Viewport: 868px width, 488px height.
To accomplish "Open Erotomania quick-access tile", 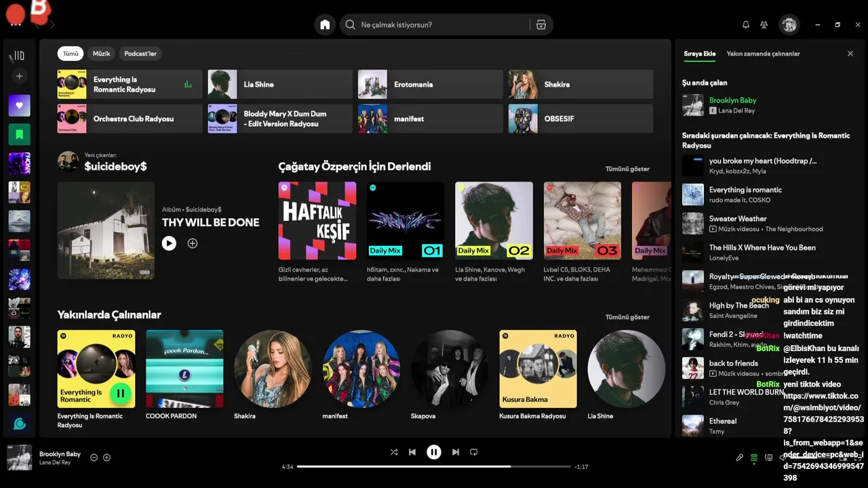I will point(431,85).
